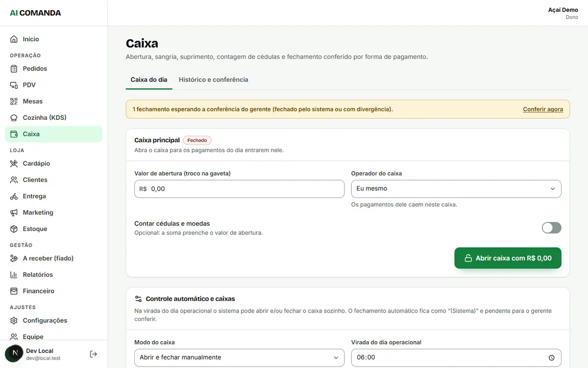The width and height of the screenshot is (588, 368).
Task: Switch to Caixa do dia tab
Action: pos(149,79)
